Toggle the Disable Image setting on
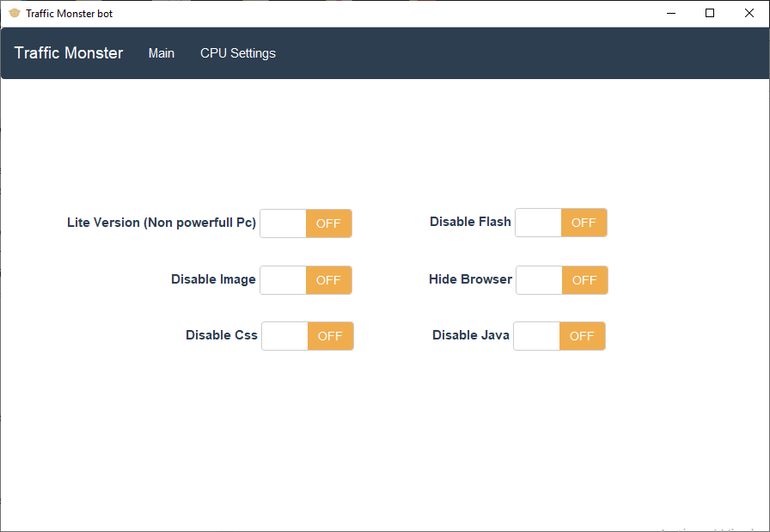 pyautogui.click(x=306, y=279)
